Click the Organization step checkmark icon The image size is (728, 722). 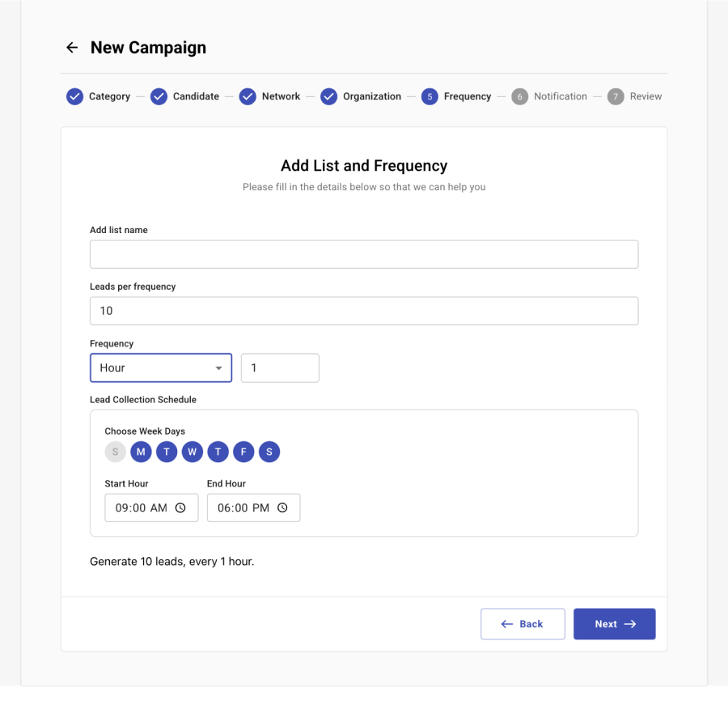(x=328, y=96)
